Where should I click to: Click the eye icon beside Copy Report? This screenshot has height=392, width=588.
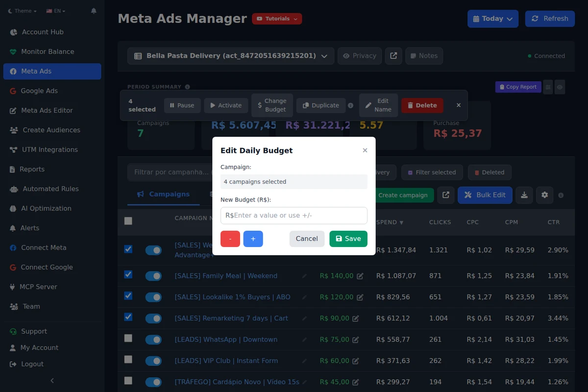tap(560, 87)
